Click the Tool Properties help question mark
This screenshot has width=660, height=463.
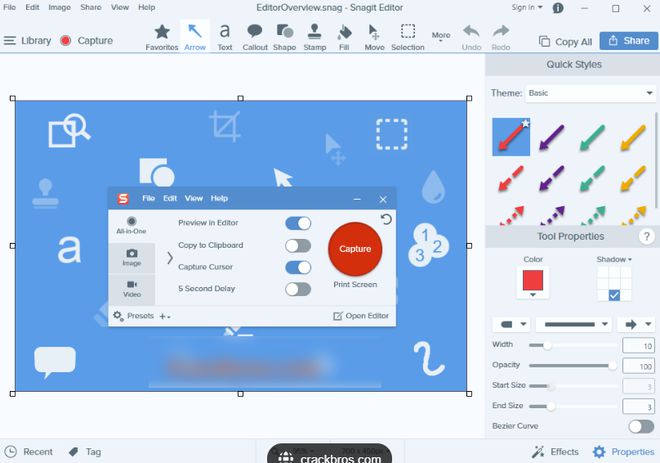pyautogui.click(x=646, y=236)
